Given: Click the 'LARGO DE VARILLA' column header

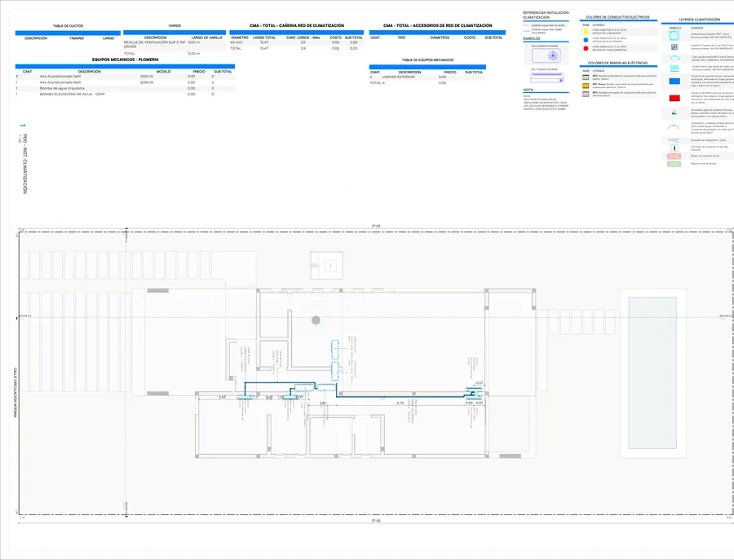Looking at the screenshot, I should [207, 37].
